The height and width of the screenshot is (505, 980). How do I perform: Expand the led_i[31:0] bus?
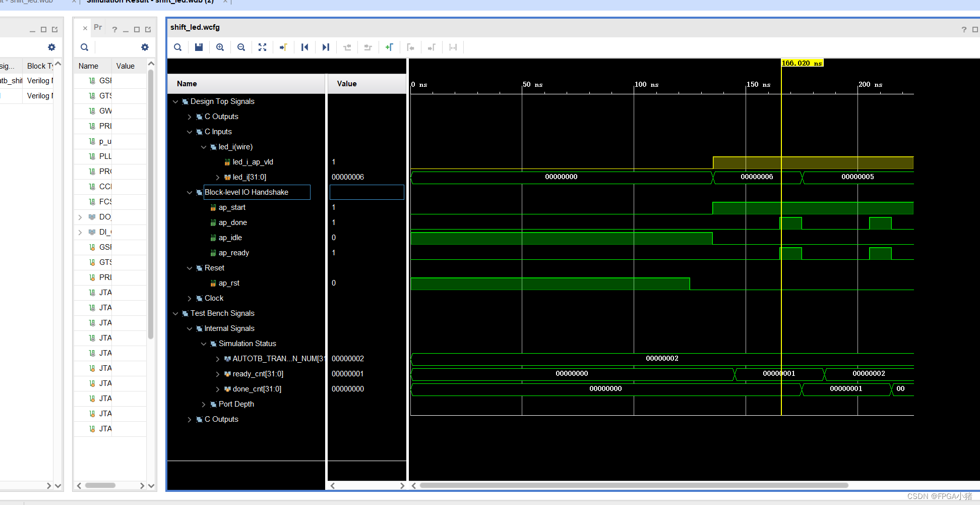point(218,177)
